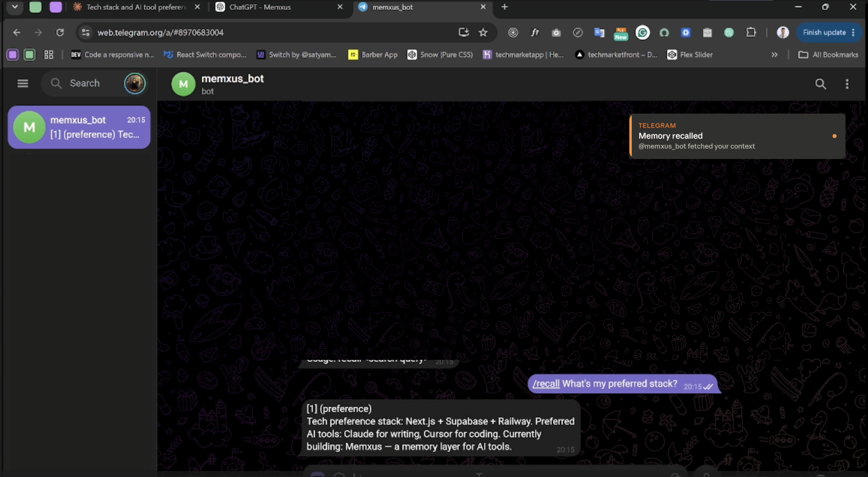Expand the tab search dropdown
Image resolution: width=868 pixels, height=477 pixels.
(15, 7)
